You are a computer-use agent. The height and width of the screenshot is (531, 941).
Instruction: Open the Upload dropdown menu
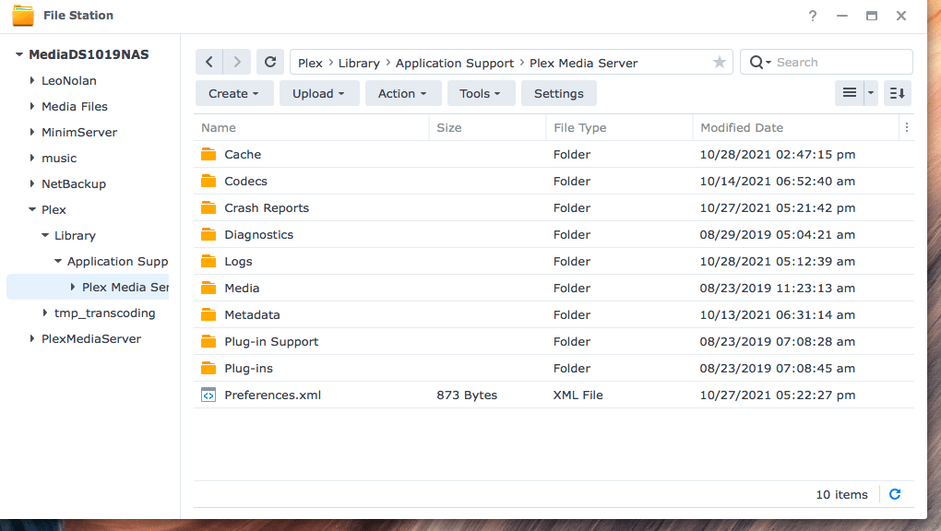(319, 93)
